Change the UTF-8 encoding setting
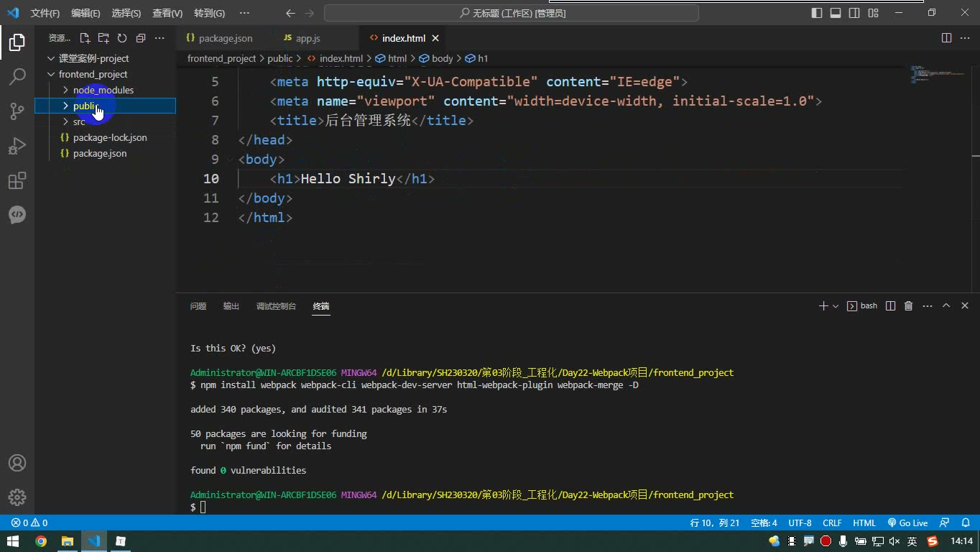The width and height of the screenshot is (980, 552). click(x=800, y=523)
